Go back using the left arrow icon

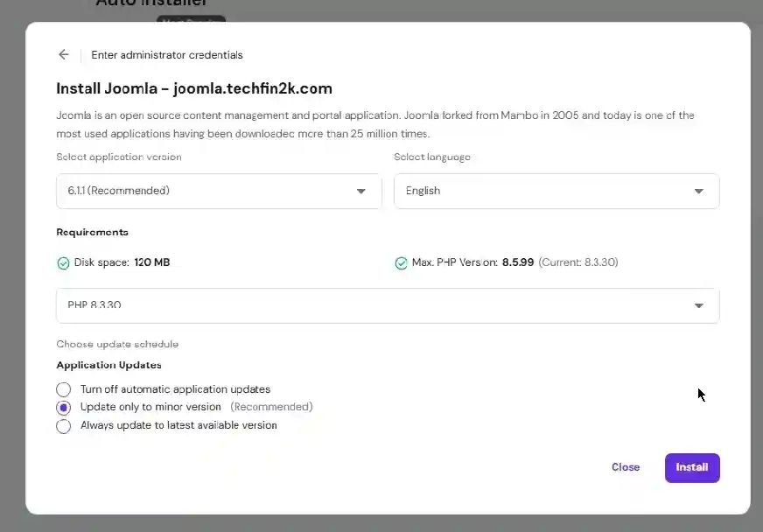[x=64, y=54]
